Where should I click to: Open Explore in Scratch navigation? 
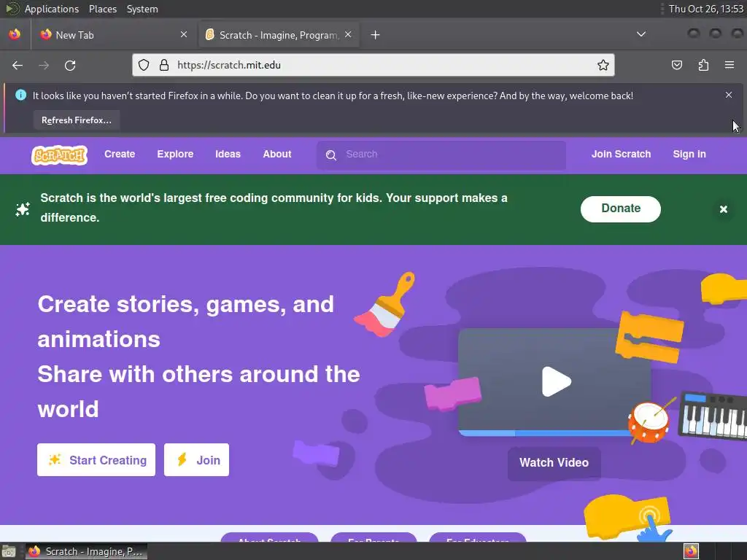pos(175,155)
